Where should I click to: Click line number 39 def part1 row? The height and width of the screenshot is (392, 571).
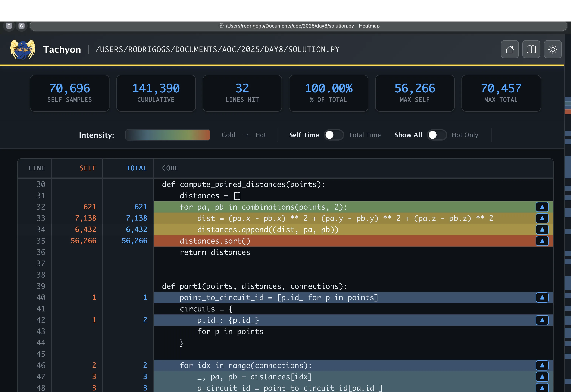41,286
